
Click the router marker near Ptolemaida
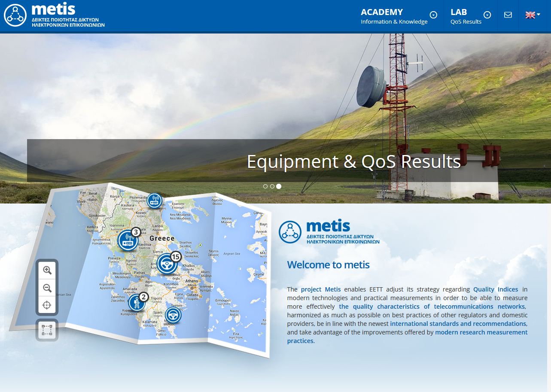tap(154, 200)
